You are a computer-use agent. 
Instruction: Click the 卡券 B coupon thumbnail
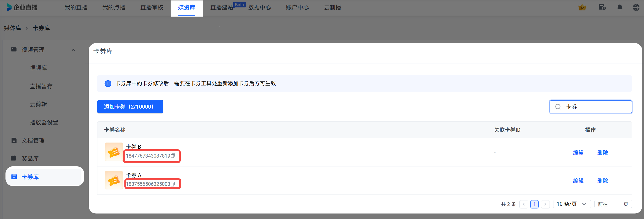click(114, 152)
